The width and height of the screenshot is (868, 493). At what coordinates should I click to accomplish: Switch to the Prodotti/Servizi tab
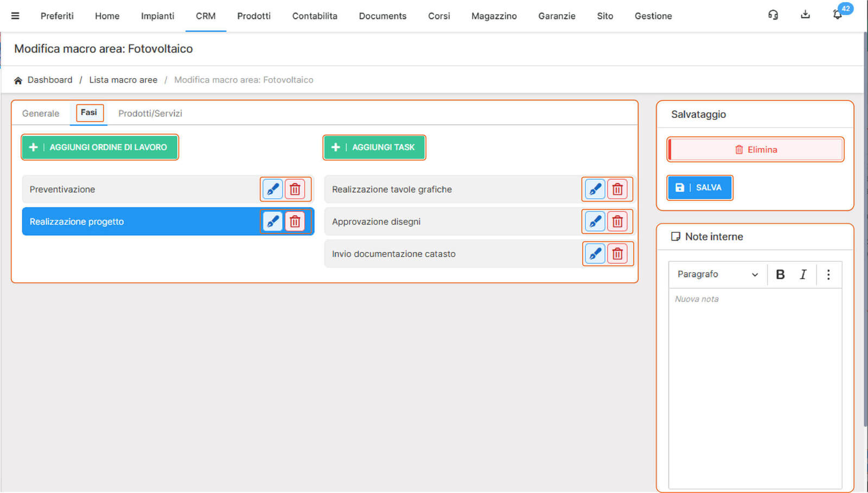pyautogui.click(x=150, y=113)
